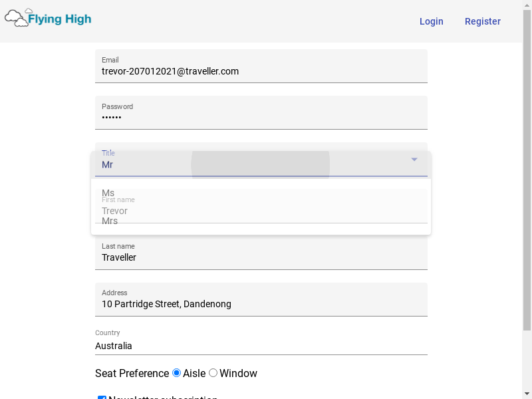This screenshot has height=399, width=532.
Task: Click the scrollbar down arrow
Action: 527,394
